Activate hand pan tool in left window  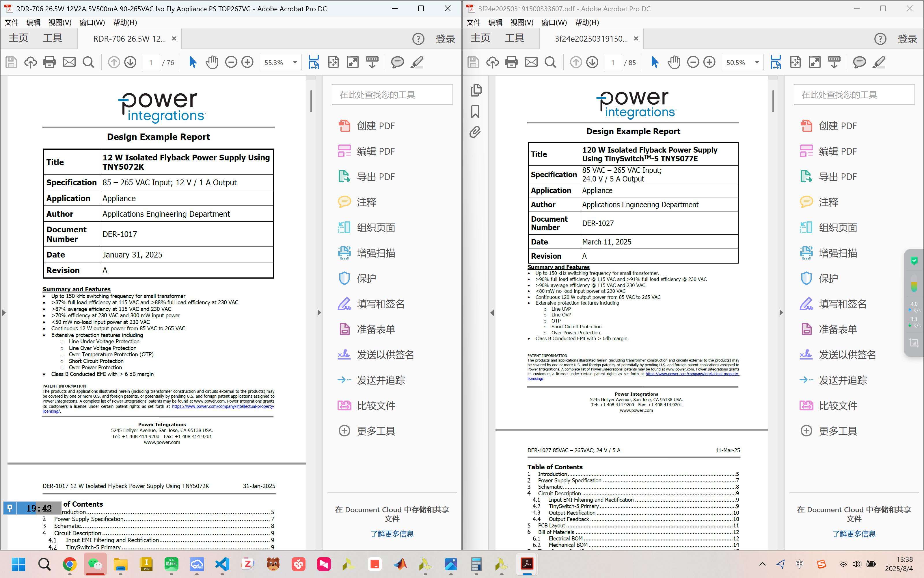click(212, 62)
